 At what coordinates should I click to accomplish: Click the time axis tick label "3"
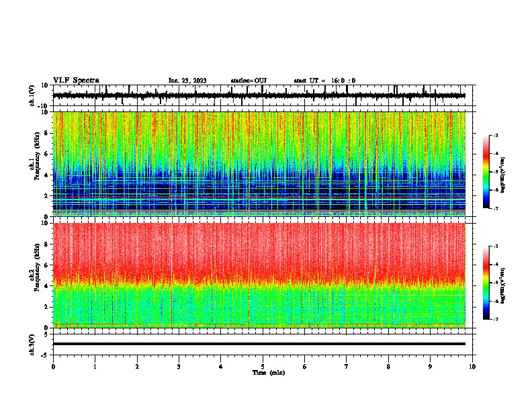[x=179, y=367]
